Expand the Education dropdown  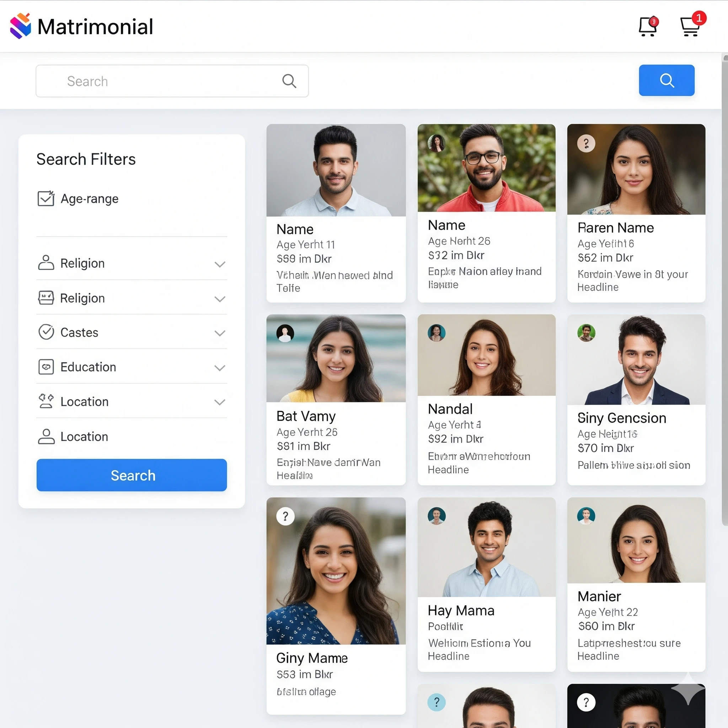[x=220, y=368]
